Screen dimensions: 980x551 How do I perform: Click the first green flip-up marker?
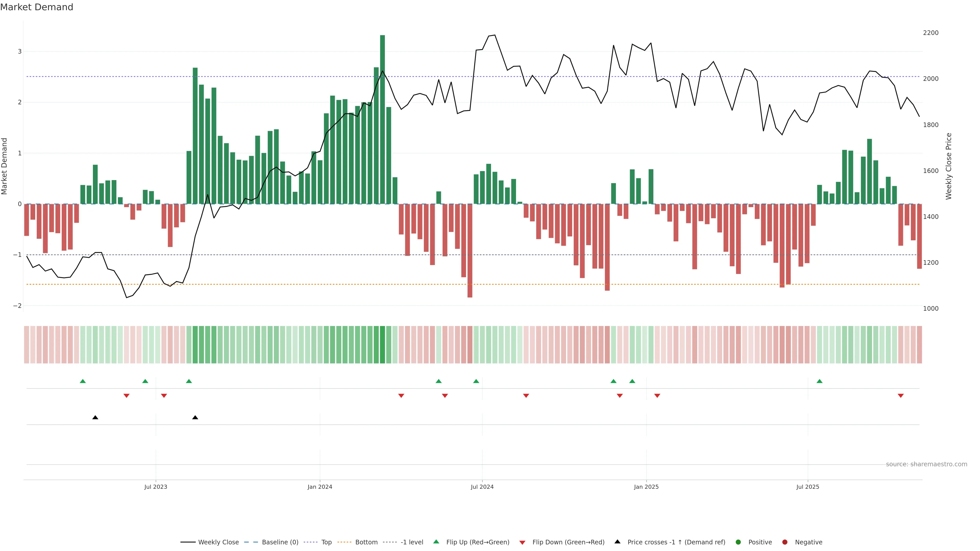(83, 381)
